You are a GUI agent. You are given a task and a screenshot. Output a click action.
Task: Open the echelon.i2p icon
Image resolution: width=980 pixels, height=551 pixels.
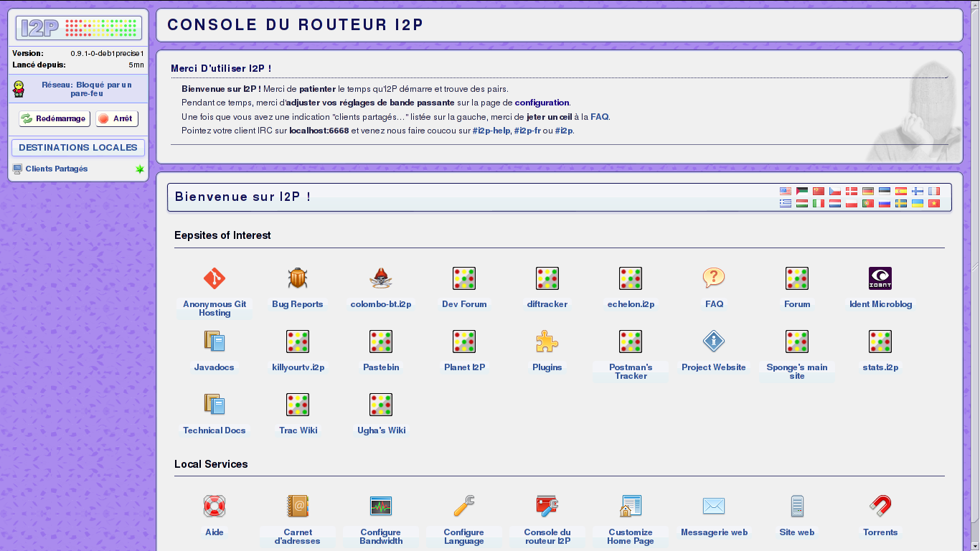(x=631, y=278)
